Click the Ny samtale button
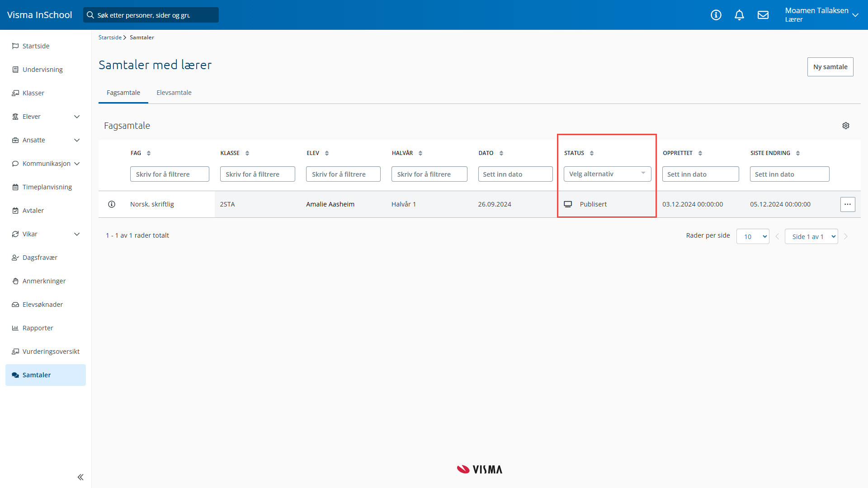Screen dimensions: 868x488 click(830, 67)
